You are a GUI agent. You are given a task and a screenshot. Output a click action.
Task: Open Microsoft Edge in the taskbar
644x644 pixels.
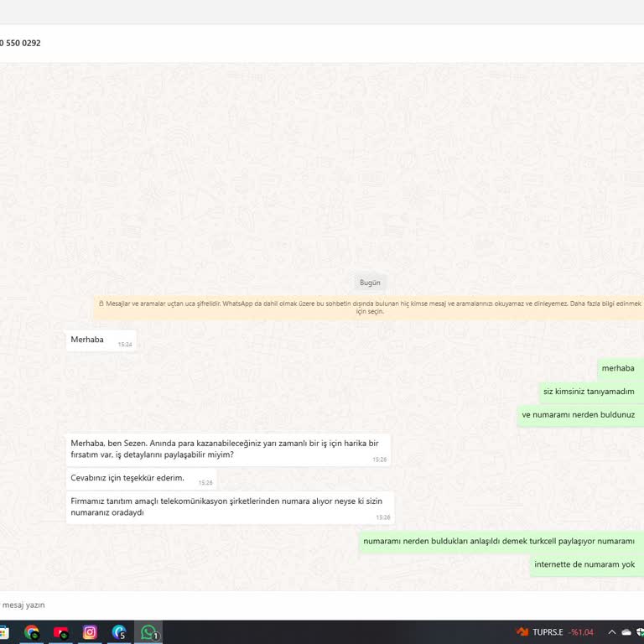119,632
